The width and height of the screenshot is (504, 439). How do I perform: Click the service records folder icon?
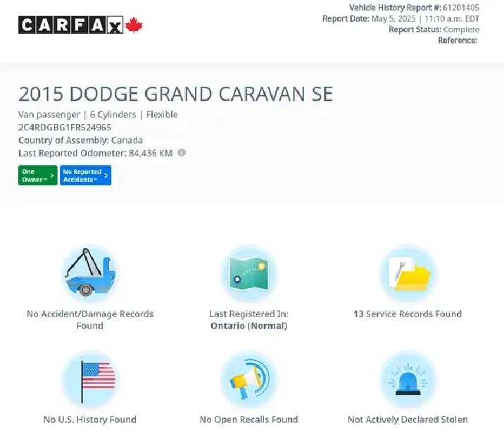click(408, 273)
